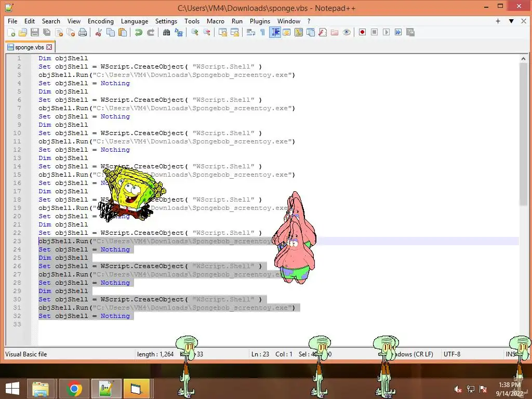The height and width of the screenshot is (399, 532).
Task: Undo last action with green arrow
Action: tap(138, 32)
